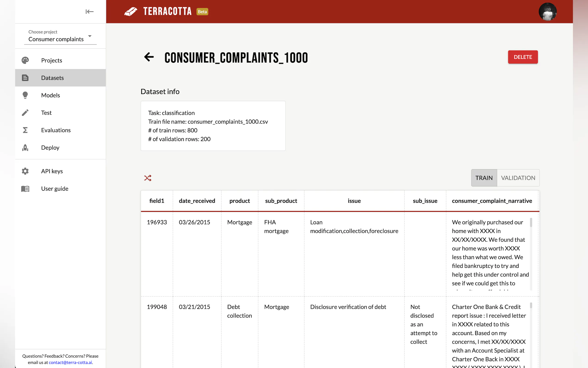
Task: Click the first row narrative scrollbar
Action: (531, 223)
